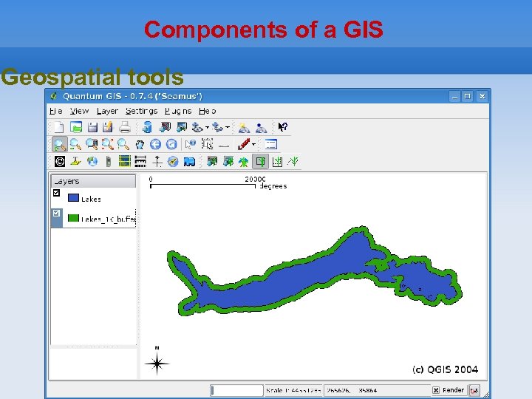Open the Help menu

(207, 111)
